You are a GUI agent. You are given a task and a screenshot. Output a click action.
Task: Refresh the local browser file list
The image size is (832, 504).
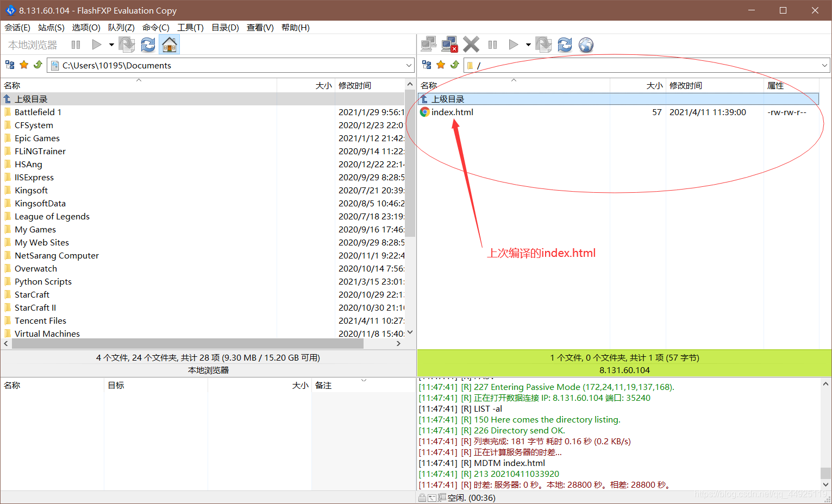(148, 45)
